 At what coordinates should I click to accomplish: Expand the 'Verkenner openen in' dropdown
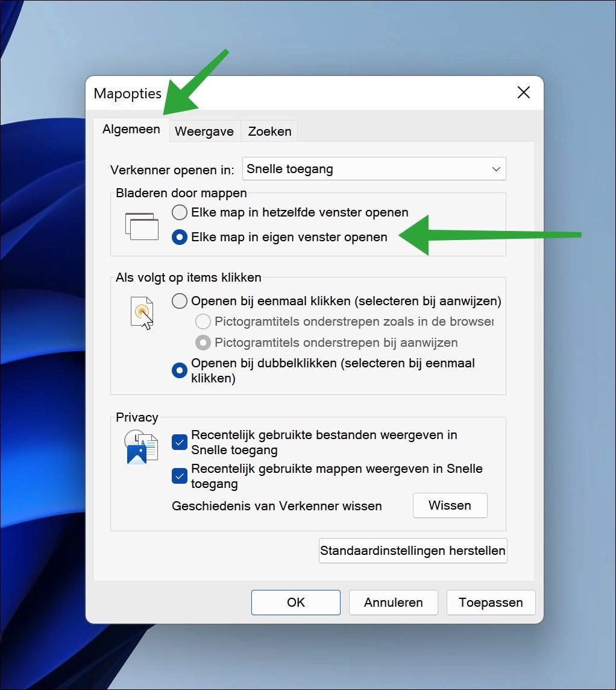pos(374,168)
